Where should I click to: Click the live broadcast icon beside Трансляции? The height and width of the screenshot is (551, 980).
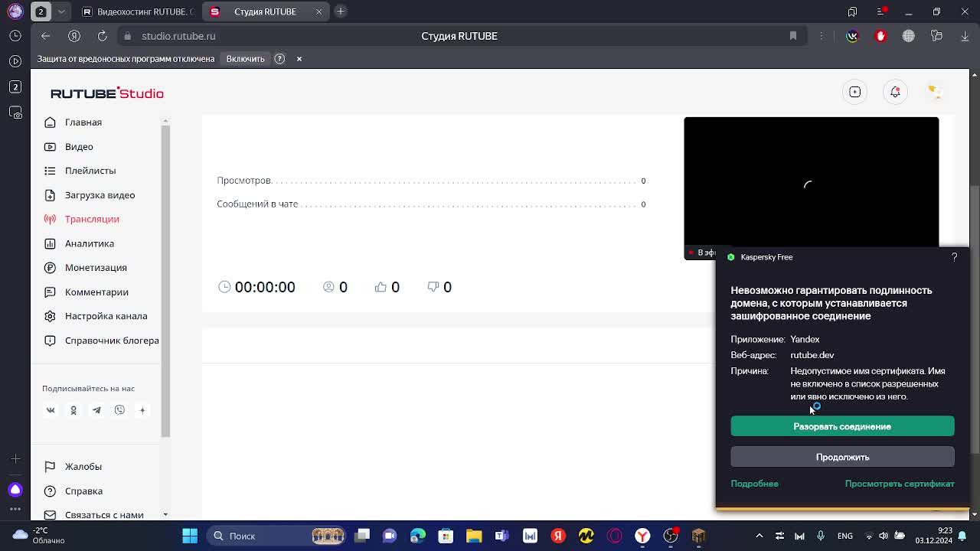tap(50, 219)
